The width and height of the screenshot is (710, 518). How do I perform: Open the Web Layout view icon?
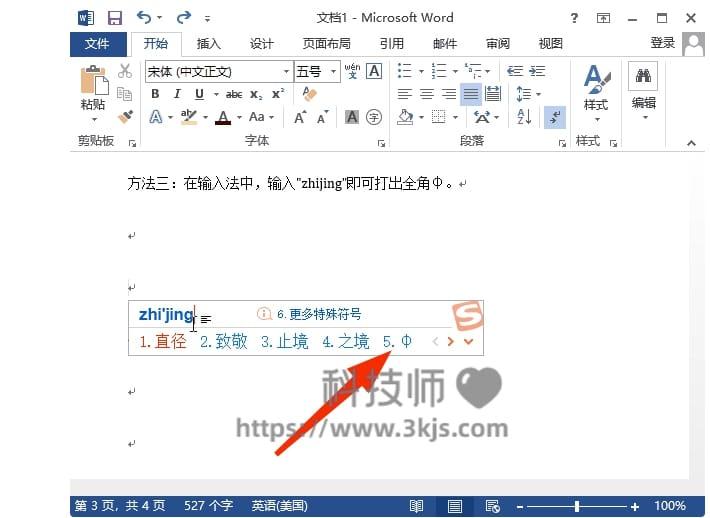(x=492, y=506)
